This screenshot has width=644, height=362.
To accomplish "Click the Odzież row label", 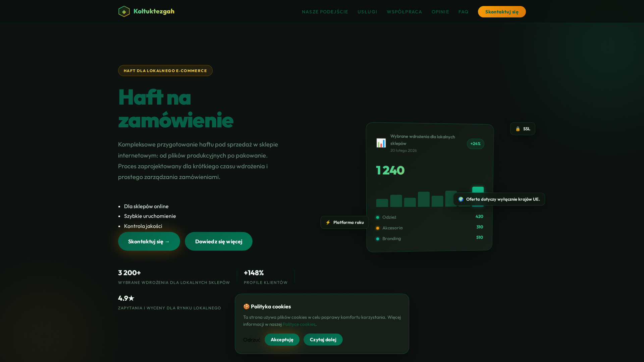I will click(389, 217).
